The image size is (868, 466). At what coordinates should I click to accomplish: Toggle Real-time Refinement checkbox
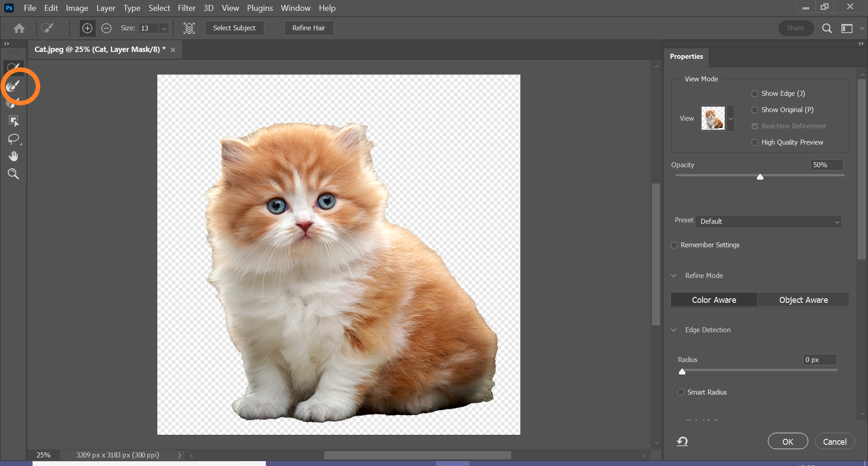click(x=755, y=126)
